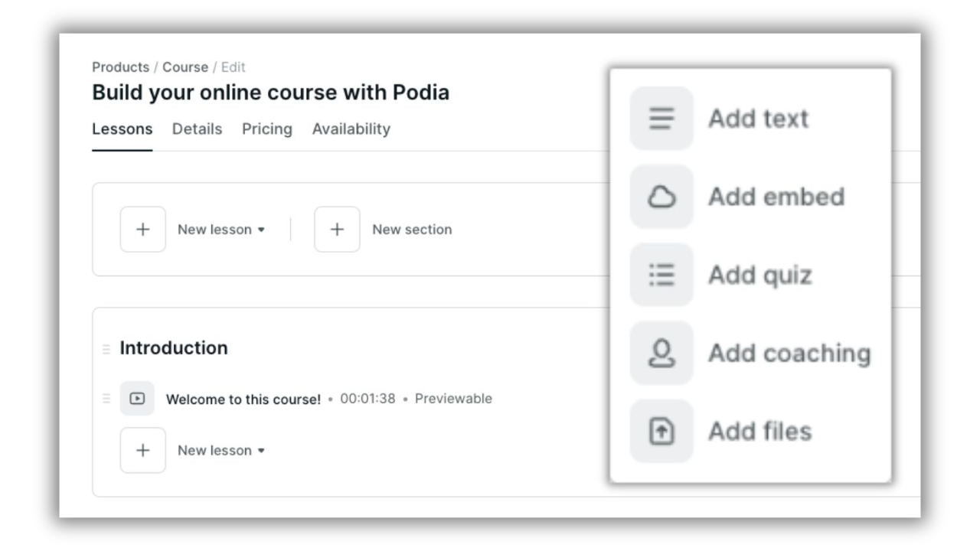Viewport: 980px width, 551px height.
Task: Click the Add text lines icon
Action: coord(661,119)
